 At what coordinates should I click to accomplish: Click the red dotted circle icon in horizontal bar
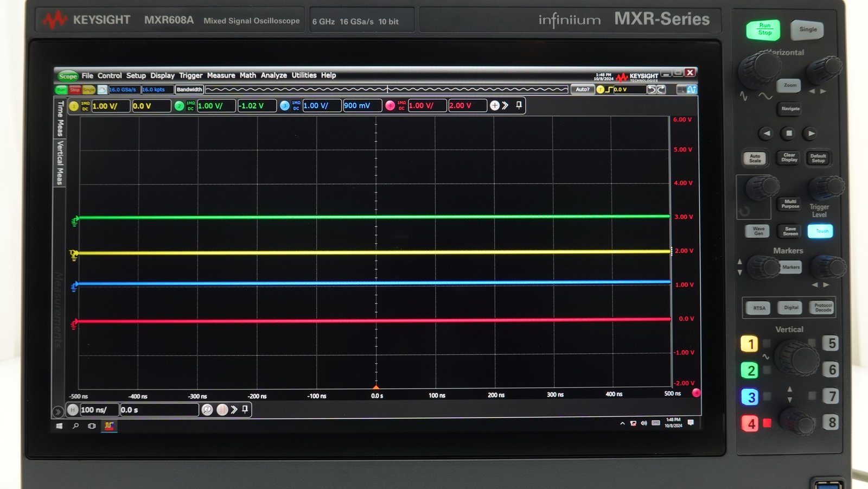pos(222,410)
